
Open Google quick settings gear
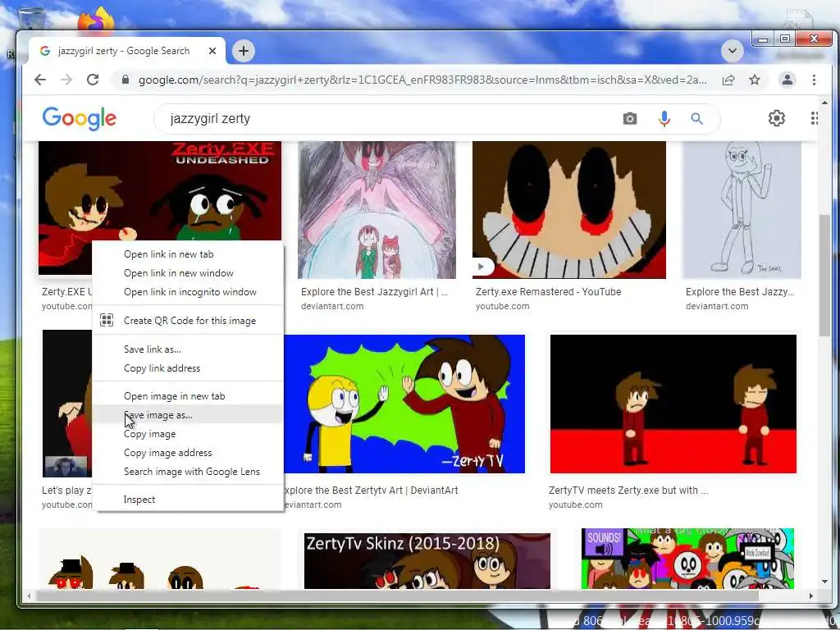[776, 118]
